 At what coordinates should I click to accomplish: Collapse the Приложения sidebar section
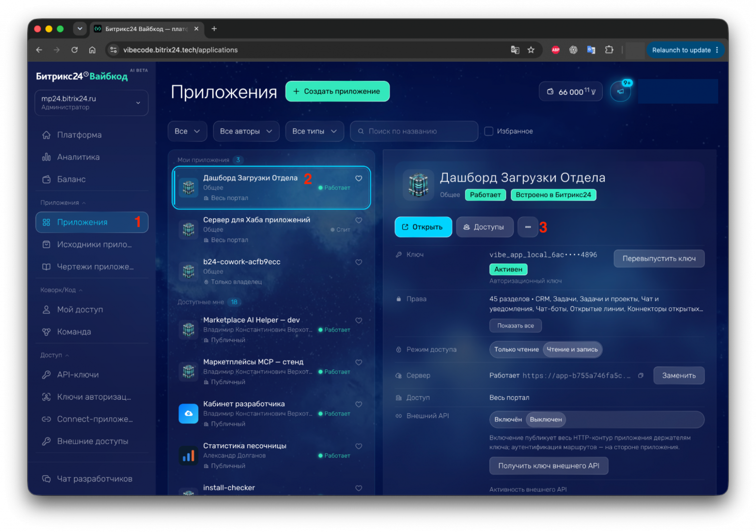coord(63,203)
